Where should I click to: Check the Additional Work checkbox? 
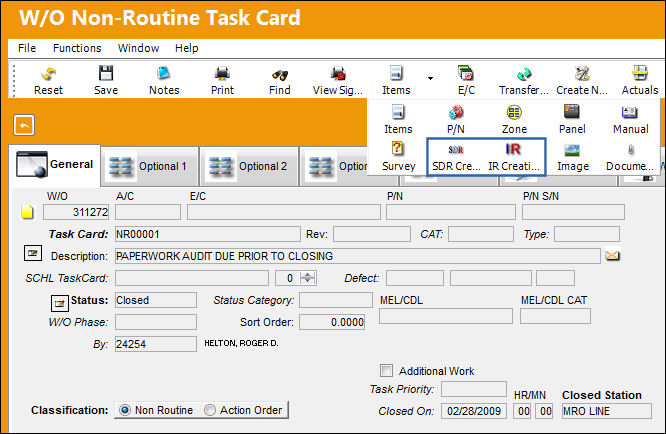(386, 370)
